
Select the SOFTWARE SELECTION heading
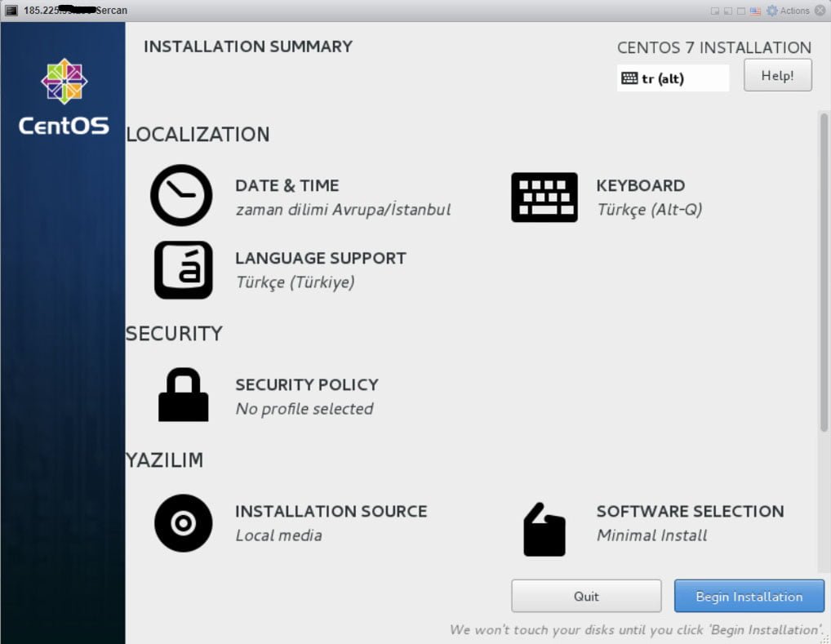point(690,511)
